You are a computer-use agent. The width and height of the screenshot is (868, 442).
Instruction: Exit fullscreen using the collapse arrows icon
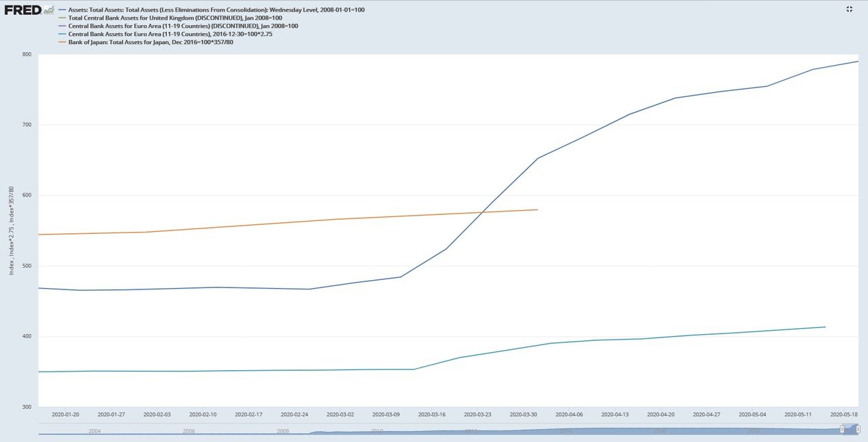pos(850,9)
